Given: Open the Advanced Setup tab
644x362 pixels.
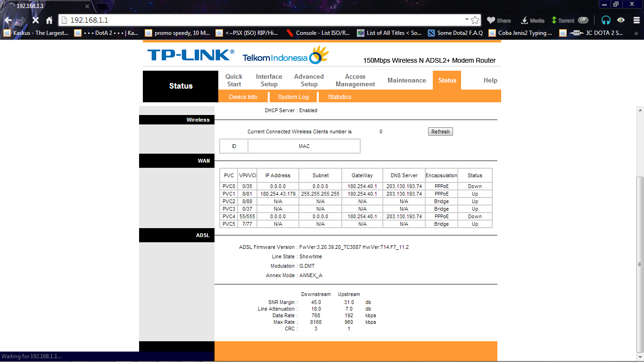Looking at the screenshot, I should [x=309, y=80].
